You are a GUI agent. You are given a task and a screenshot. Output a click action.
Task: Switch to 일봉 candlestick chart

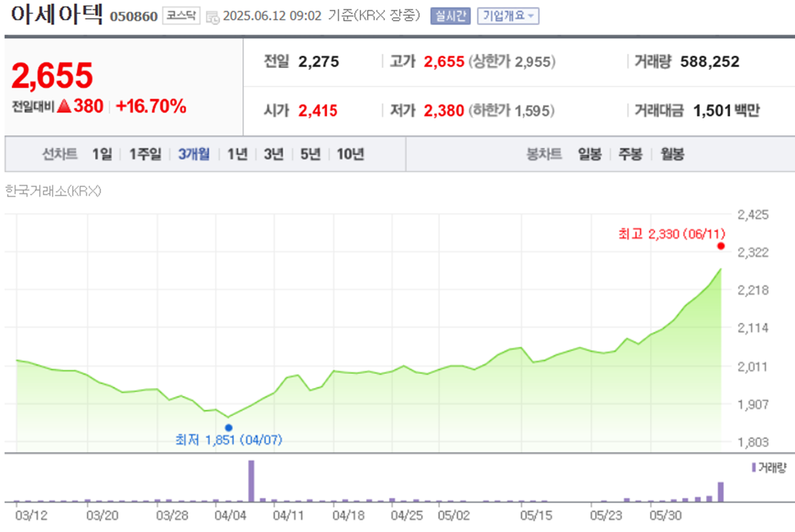coord(590,154)
